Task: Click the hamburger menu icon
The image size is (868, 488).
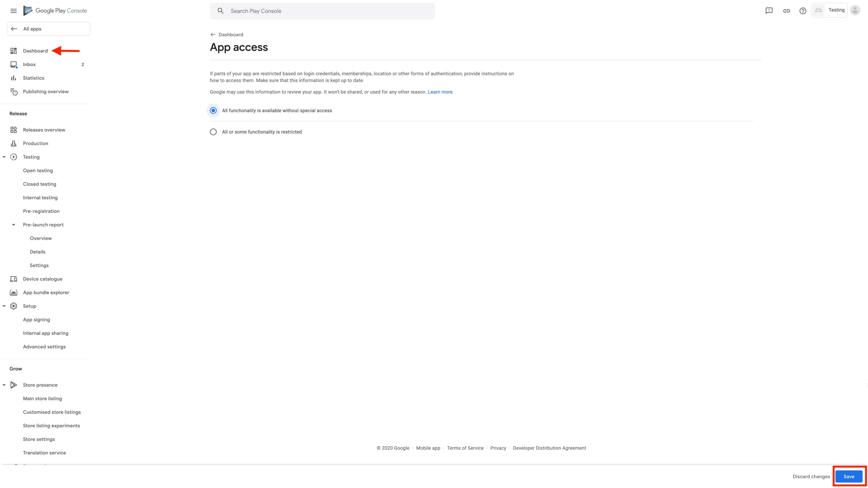Action: [14, 11]
